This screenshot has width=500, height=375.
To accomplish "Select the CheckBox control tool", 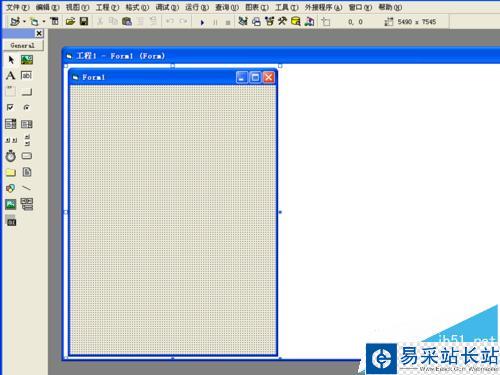I will pyautogui.click(x=11, y=107).
